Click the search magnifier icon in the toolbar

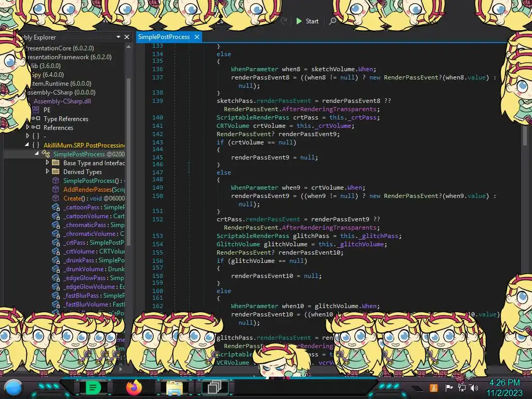332,21
